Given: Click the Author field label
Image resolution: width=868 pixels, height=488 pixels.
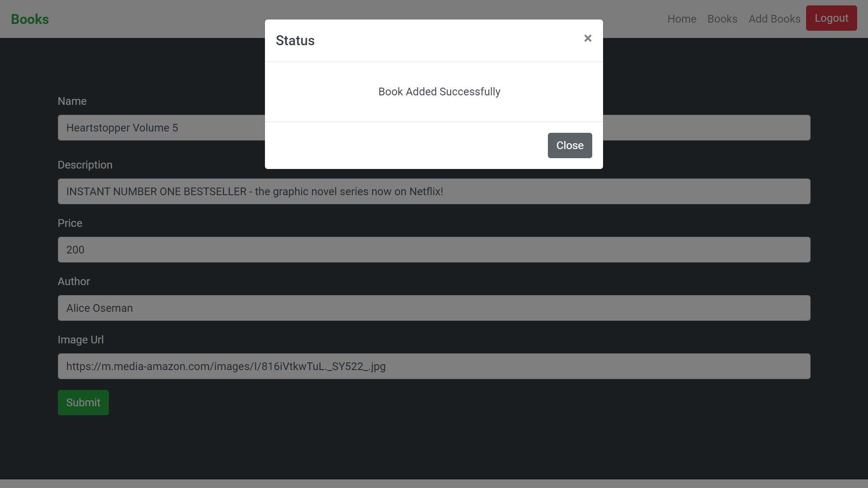Looking at the screenshot, I should coord(74,282).
